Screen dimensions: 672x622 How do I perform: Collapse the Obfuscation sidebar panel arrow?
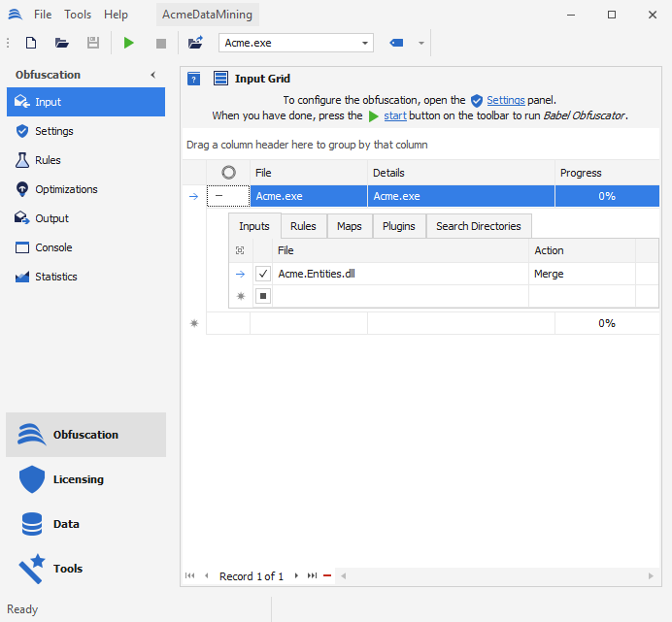point(152,75)
